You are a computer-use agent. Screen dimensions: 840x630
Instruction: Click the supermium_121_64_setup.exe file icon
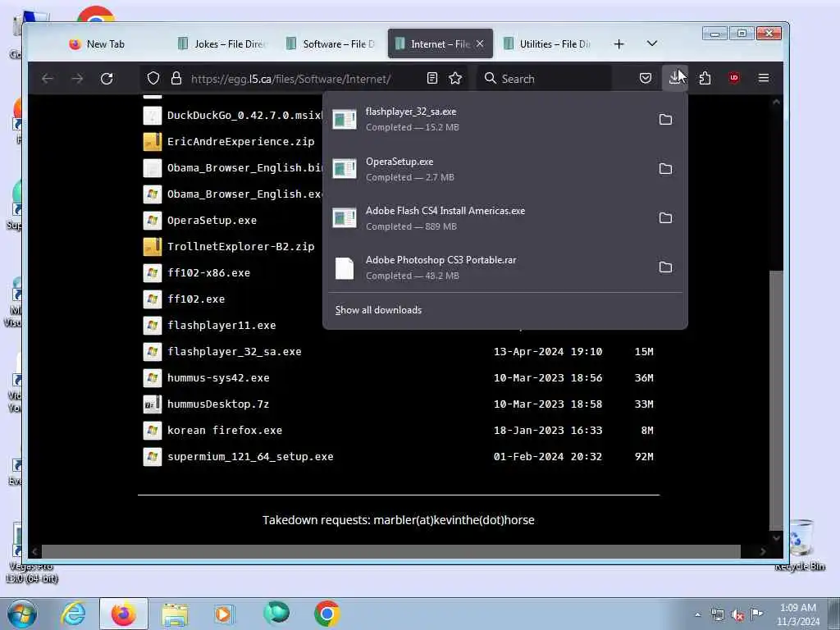[152, 456]
